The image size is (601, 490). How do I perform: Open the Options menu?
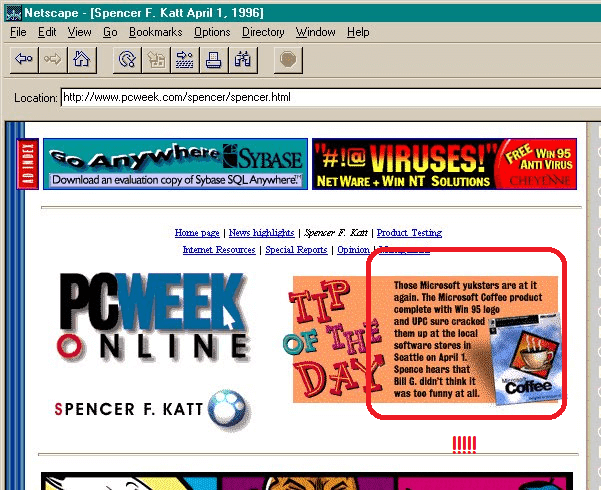click(212, 32)
